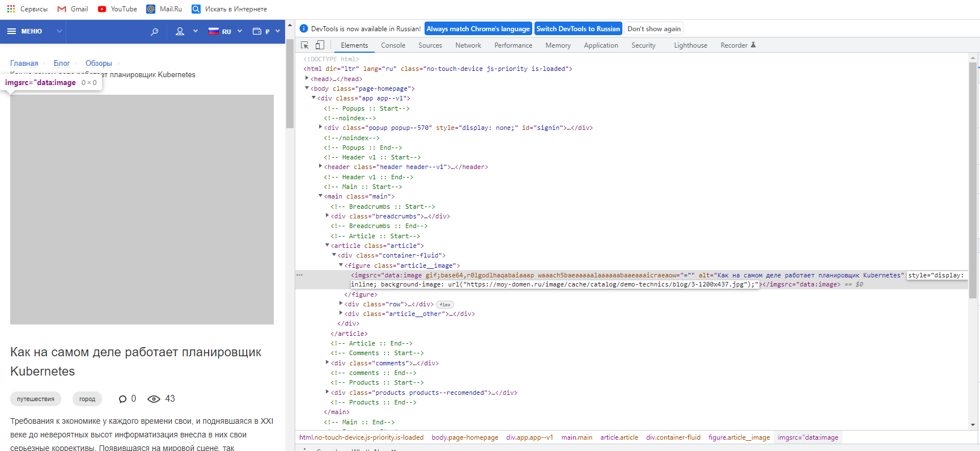The width and height of the screenshot is (980, 451).
Task: Expand the header element node
Action: pos(321,166)
